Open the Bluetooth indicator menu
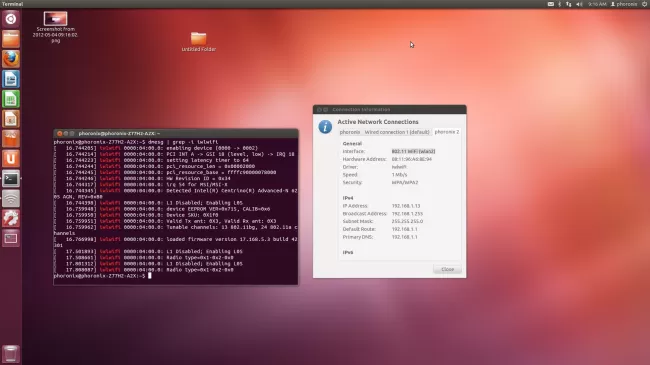The height and width of the screenshot is (365, 650). pos(559,4)
